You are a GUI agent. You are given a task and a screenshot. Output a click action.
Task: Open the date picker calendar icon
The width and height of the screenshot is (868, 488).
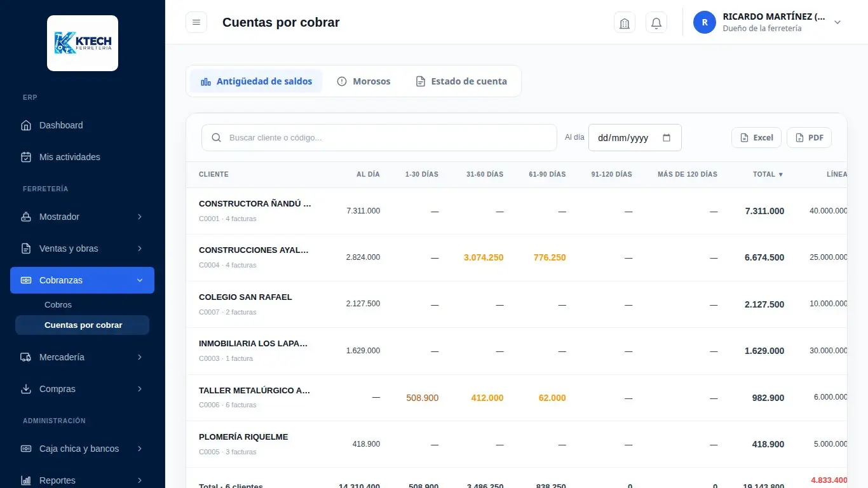(667, 138)
